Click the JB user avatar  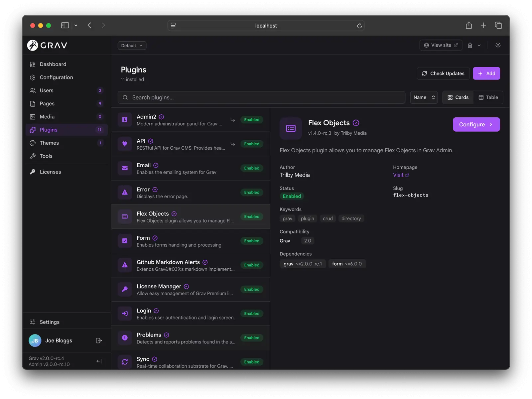35,340
